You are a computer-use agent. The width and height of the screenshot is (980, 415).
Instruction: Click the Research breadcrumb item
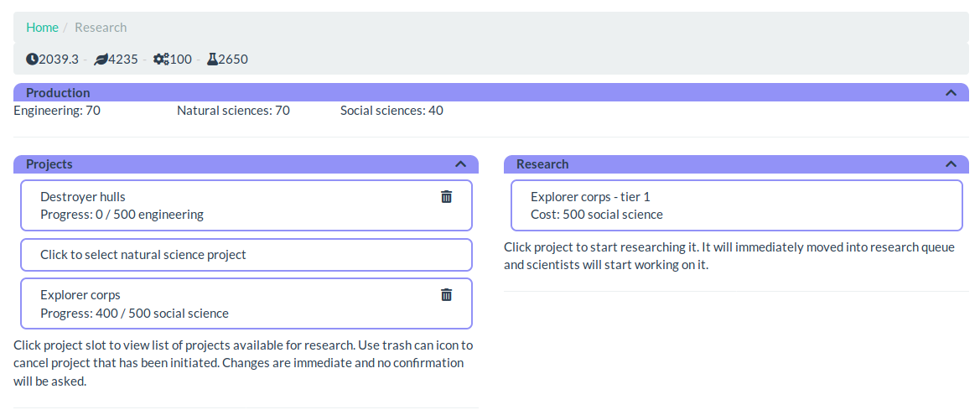pos(101,28)
